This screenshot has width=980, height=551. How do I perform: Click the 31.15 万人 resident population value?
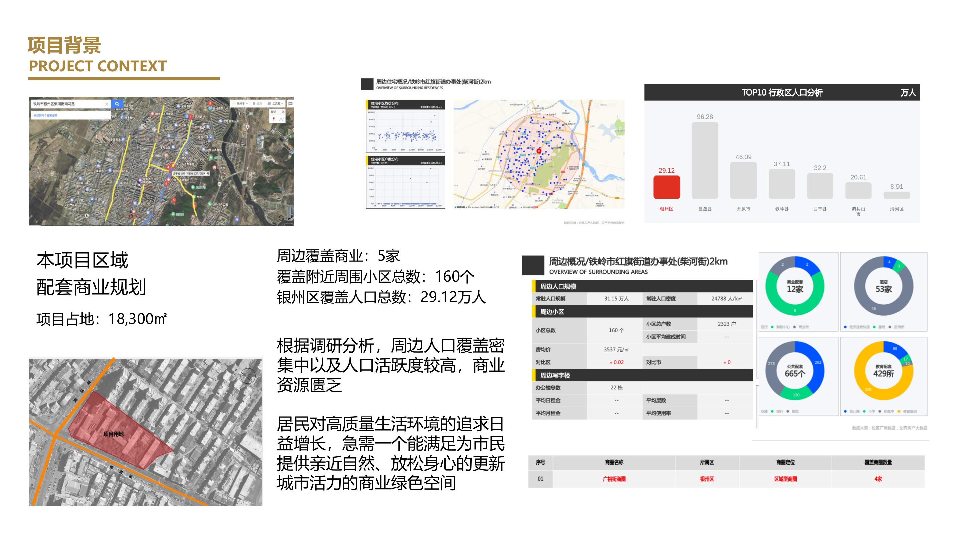click(616, 299)
